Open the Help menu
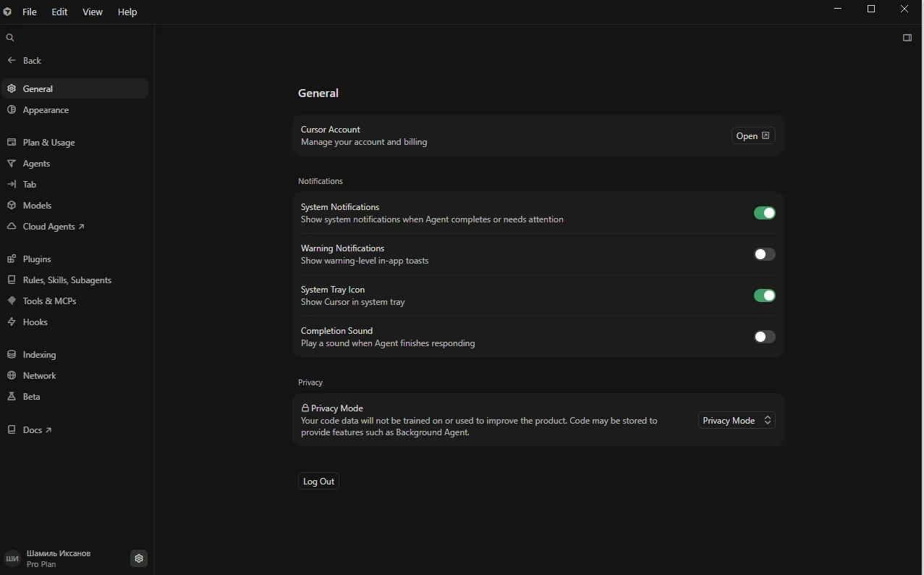Viewport: 924px width, 575px height. tap(127, 12)
